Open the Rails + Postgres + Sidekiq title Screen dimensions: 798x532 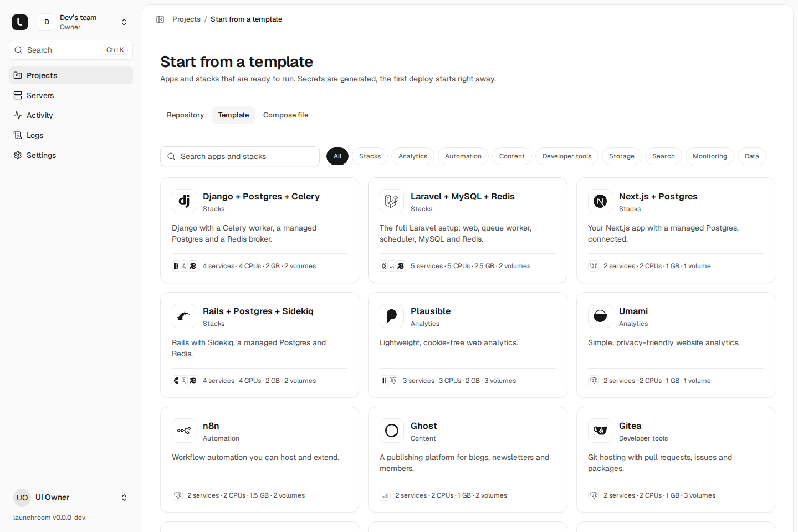pyautogui.click(x=258, y=311)
